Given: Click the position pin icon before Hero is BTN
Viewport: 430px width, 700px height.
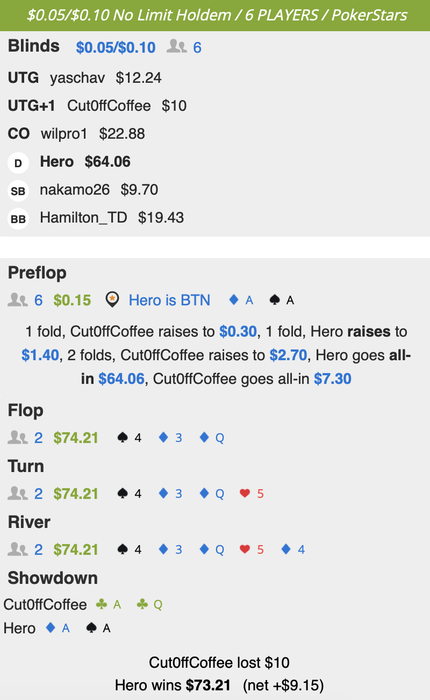Looking at the screenshot, I should [x=112, y=300].
